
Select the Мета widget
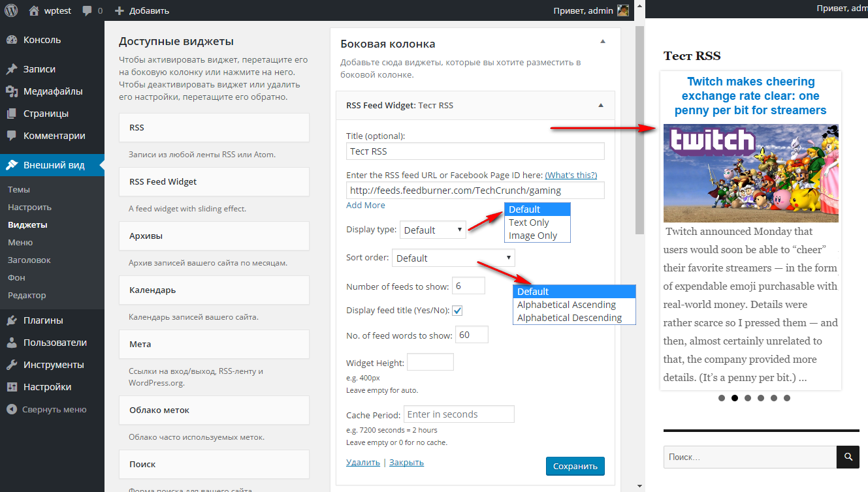coord(214,344)
